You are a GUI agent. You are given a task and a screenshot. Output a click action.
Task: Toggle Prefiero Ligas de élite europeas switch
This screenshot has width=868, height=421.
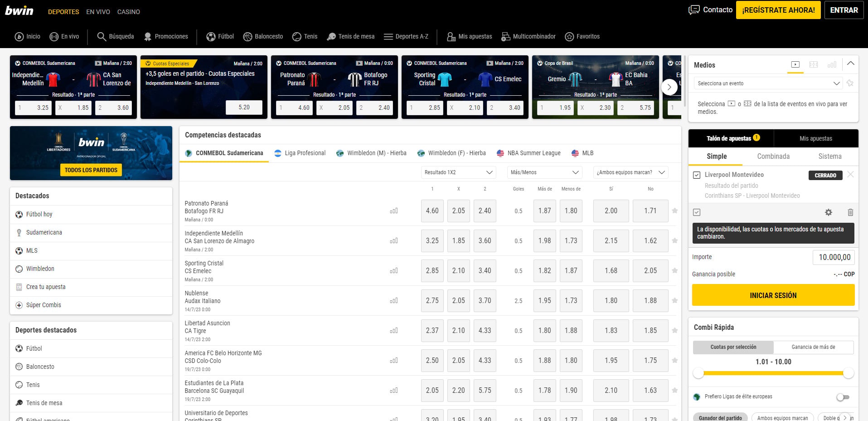843,397
